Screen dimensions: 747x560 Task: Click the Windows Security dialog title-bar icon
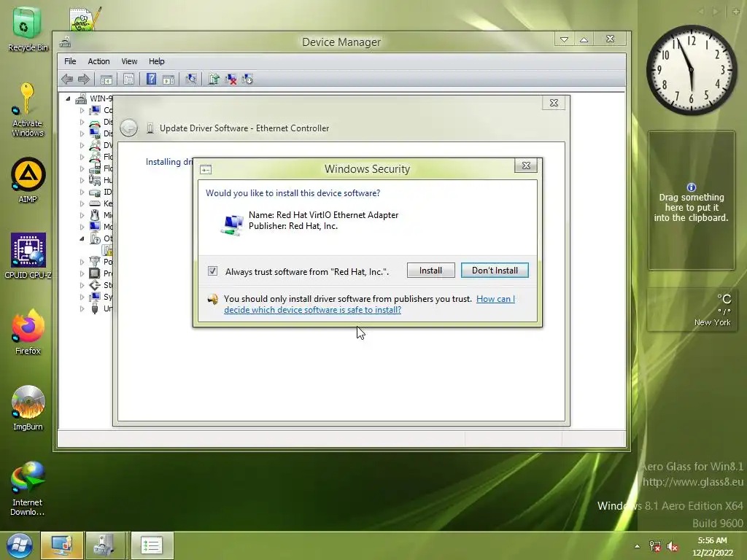[206, 169]
